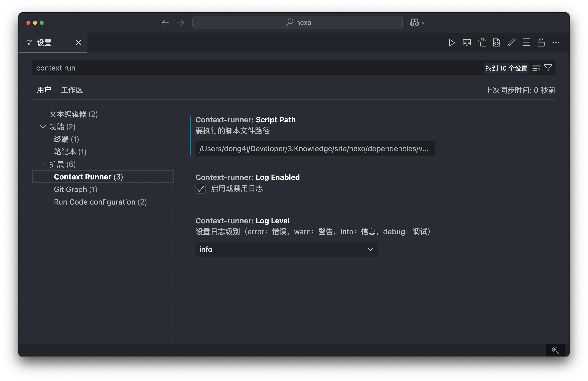Click the split layout icon in toolbar
Image resolution: width=588 pixels, height=381 pixels.
pyautogui.click(x=526, y=43)
